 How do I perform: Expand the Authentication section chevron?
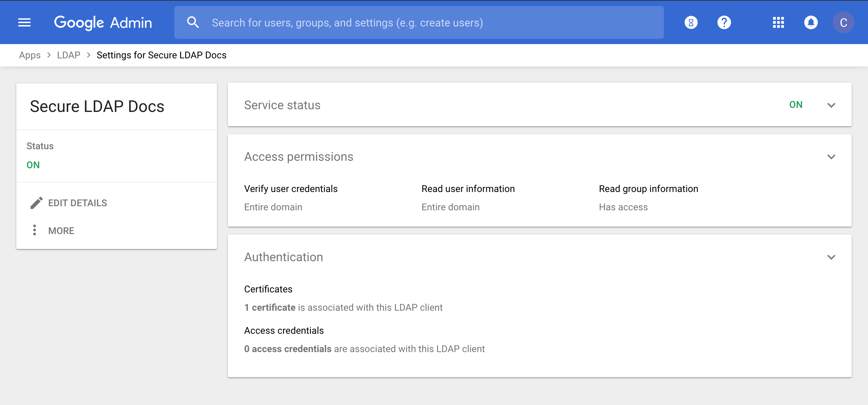(831, 257)
